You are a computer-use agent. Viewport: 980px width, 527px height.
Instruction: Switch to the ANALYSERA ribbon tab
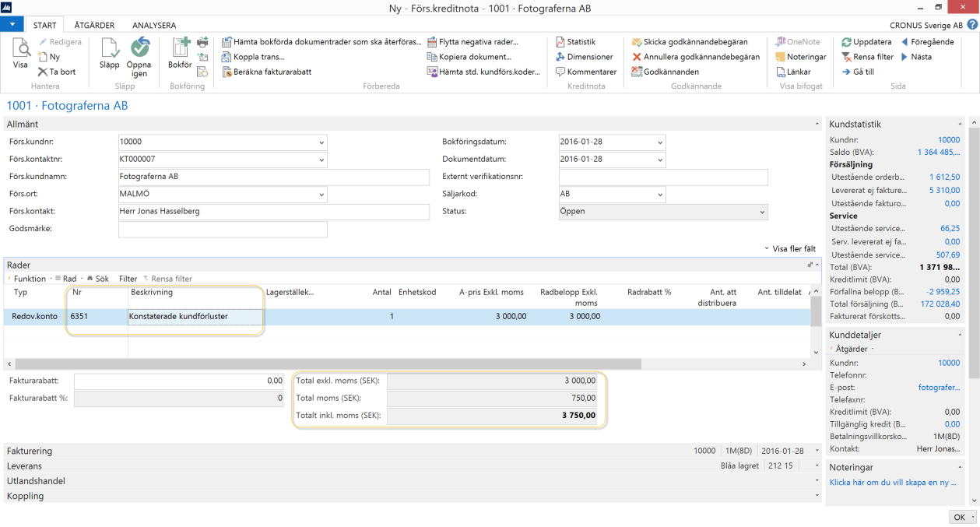(x=154, y=25)
